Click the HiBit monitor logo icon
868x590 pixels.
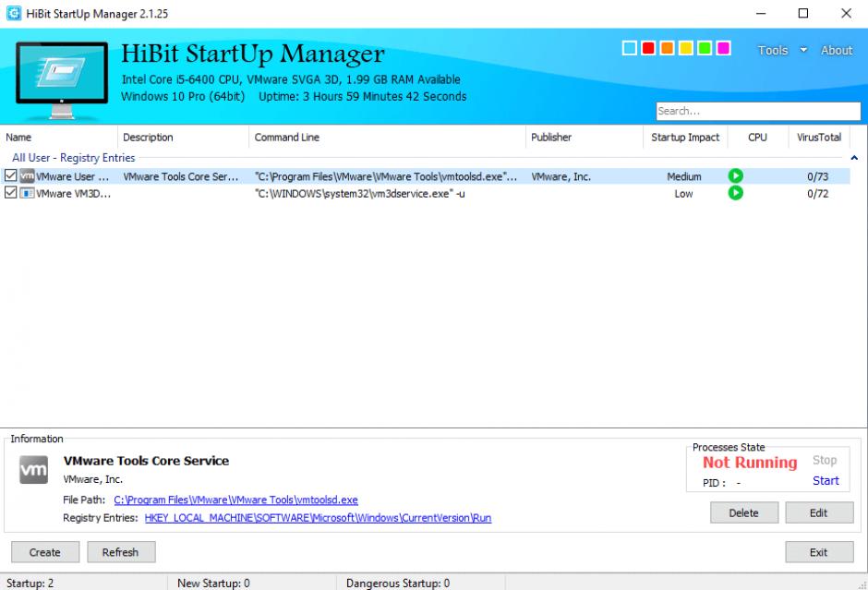pyautogui.click(x=62, y=79)
